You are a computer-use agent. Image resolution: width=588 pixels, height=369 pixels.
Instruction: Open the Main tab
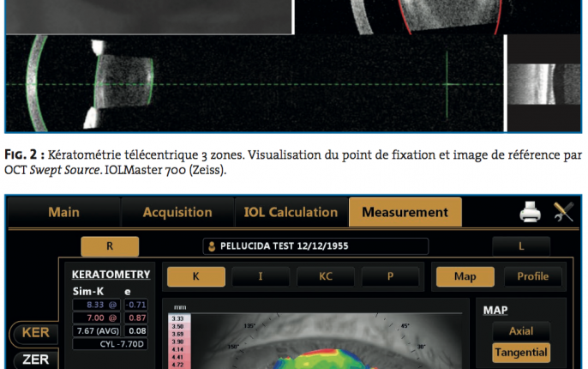pos(63,212)
